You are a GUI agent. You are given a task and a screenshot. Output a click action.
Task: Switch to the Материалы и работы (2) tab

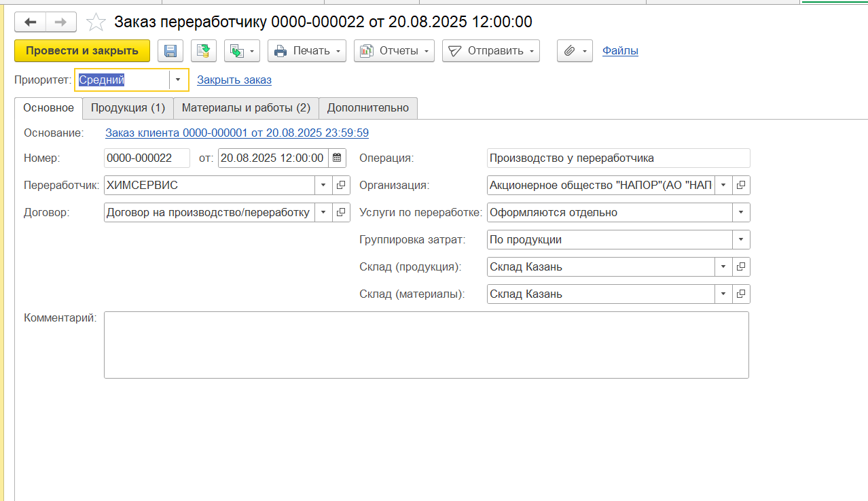tap(246, 108)
